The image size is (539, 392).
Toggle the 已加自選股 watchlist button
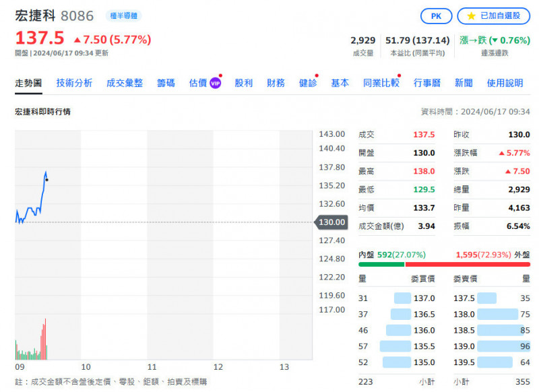[x=493, y=16]
